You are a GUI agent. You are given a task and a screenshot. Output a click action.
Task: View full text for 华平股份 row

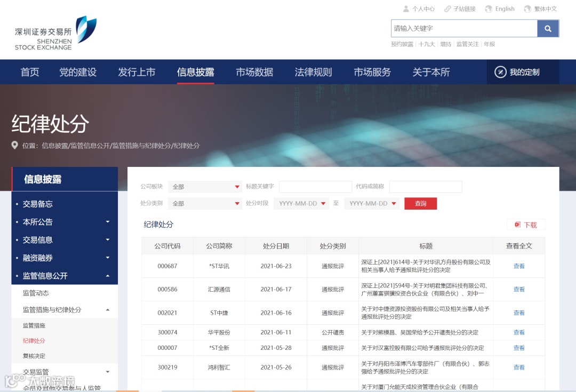click(x=519, y=332)
